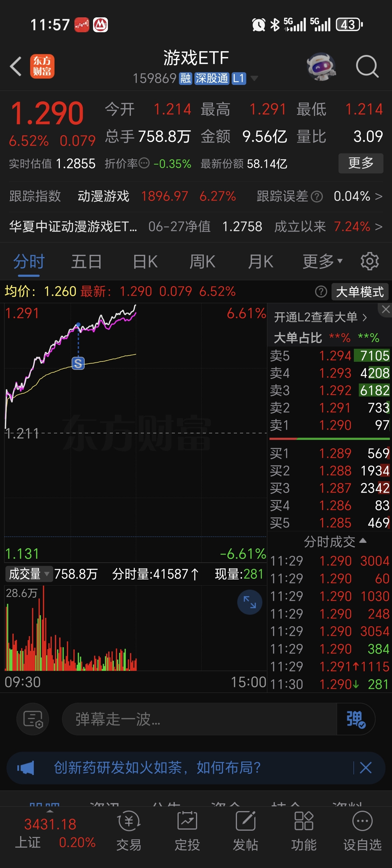Image resolution: width=392 pixels, height=868 pixels.
Task: Tap the 动漫游戏 tracked index name
Action: tap(104, 197)
